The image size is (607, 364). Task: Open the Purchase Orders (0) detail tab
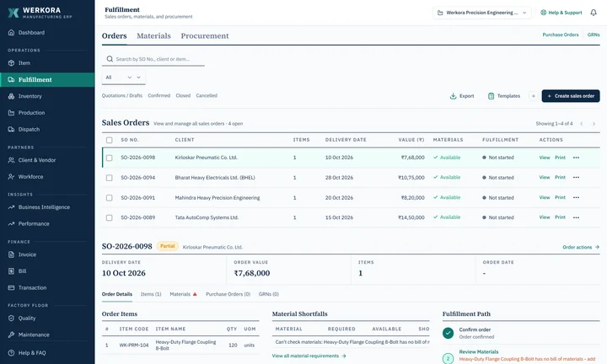coord(228,294)
